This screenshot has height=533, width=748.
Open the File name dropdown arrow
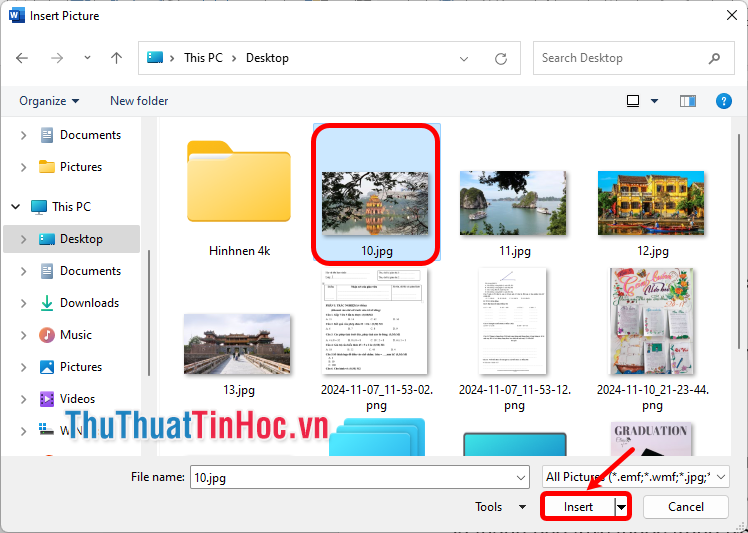[521, 478]
